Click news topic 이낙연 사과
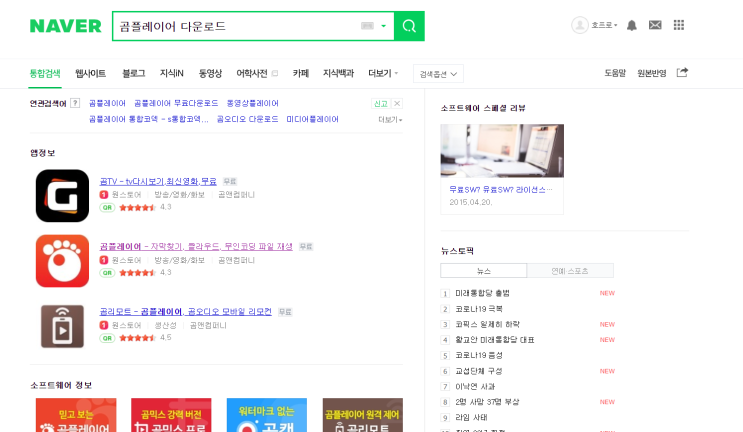Viewport: 743px width, 432px height. (x=475, y=387)
